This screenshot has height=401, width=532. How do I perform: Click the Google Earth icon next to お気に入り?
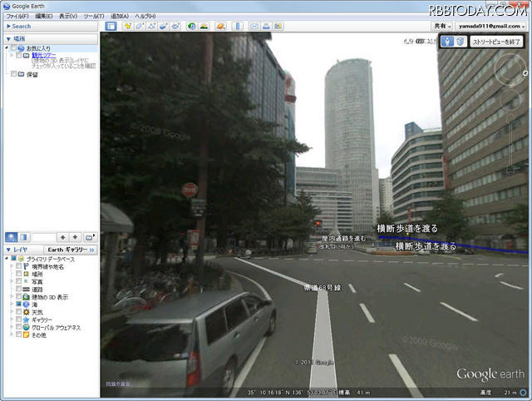click(21, 48)
